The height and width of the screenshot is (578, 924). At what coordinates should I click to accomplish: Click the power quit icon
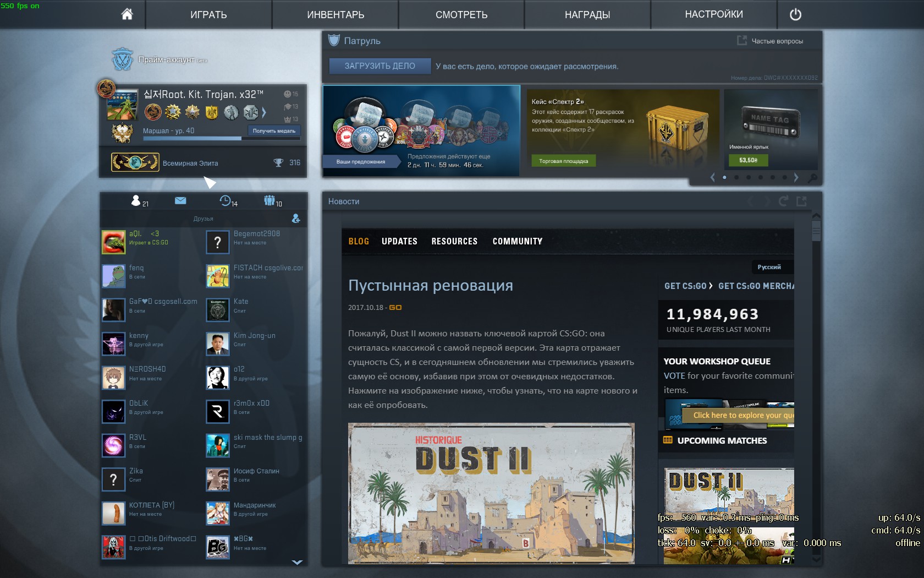click(x=795, y=15)
